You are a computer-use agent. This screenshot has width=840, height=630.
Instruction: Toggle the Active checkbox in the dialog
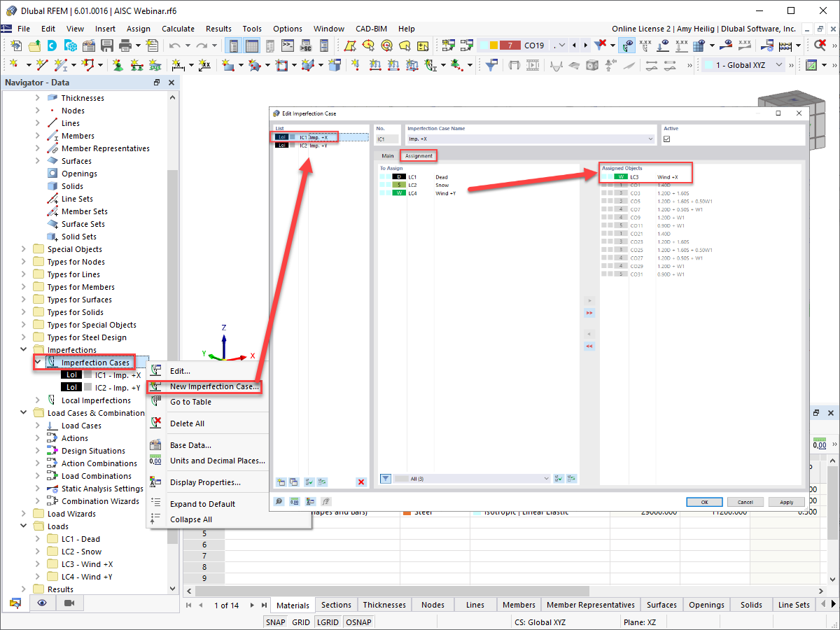pos(666,139)
